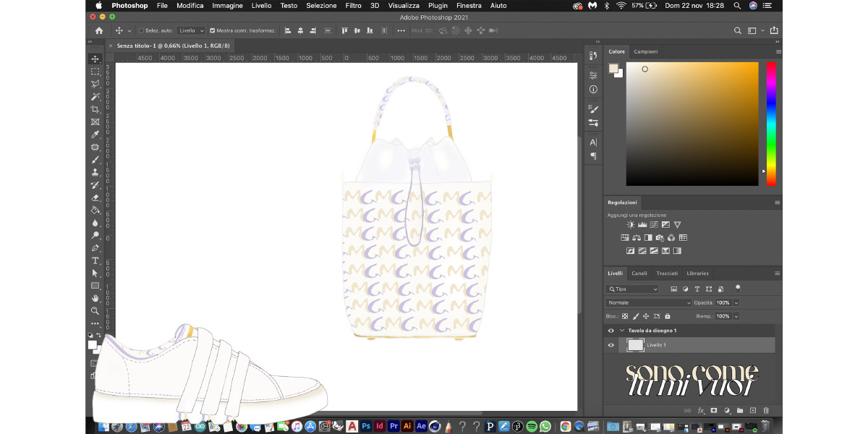868x434 pixels.
Task: Open the Riemp. fill slider dropdown arrow
Action: tap(736, 316)
